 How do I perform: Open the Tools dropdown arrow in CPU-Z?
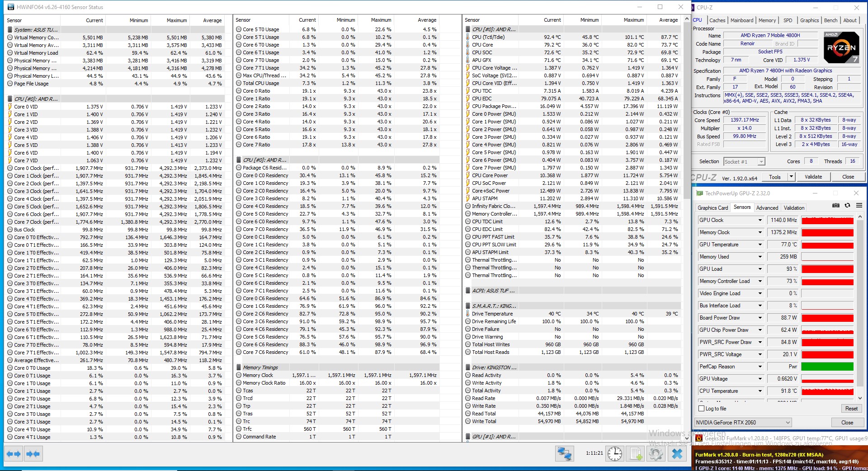click(x=791, y=177)
